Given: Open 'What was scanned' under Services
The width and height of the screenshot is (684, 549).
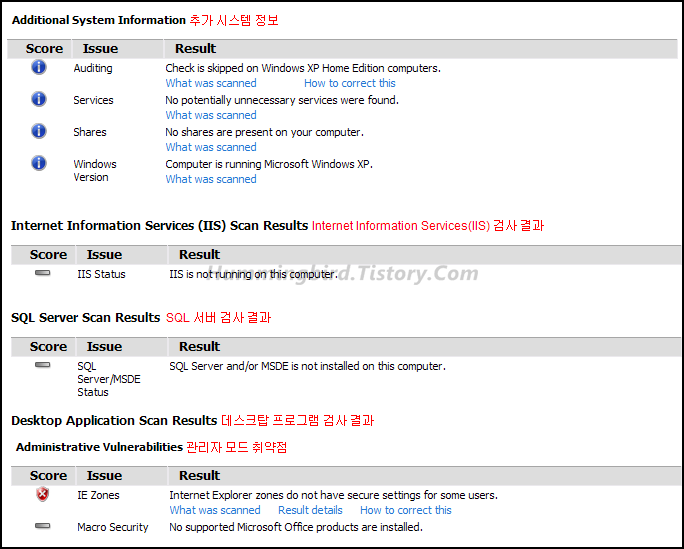Looking at the screenshot, I should point(211,116).
